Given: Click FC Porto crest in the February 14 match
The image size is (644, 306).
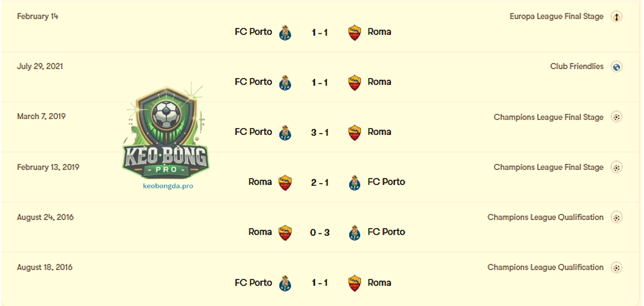Looking at the screenshot, I should tap(285, 33).
